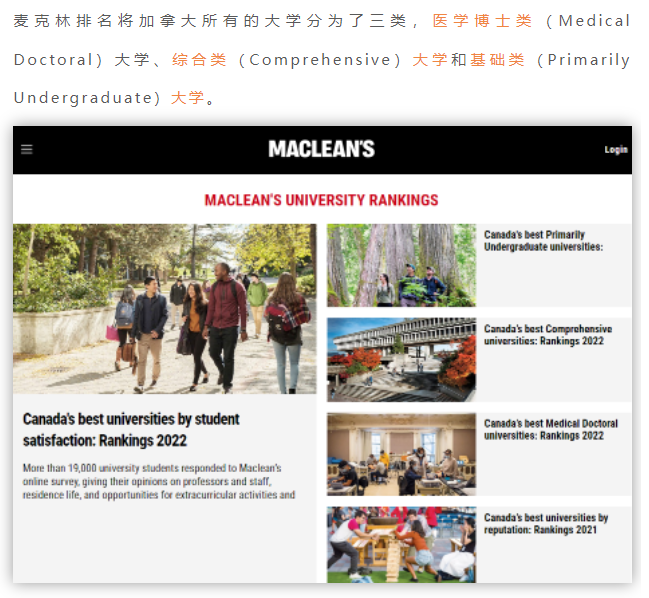The height and width of the screenshot is (598, 649).
Task: Click the MACLEAN'S logo
Action: (322, 149)
